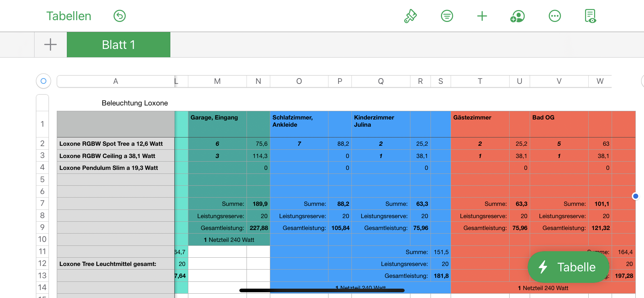Viewport: 644px width, 298px height.
Task: Select row 12 header
Action: point(42,263)
